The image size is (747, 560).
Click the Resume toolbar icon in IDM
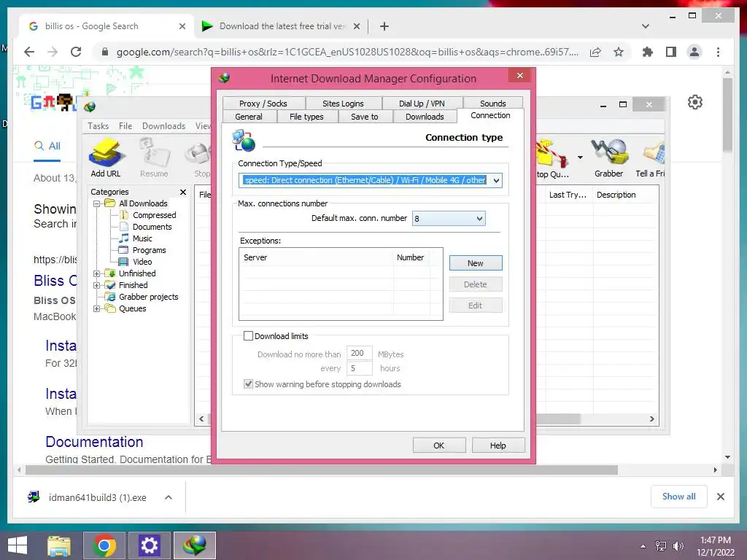(154, 158)
